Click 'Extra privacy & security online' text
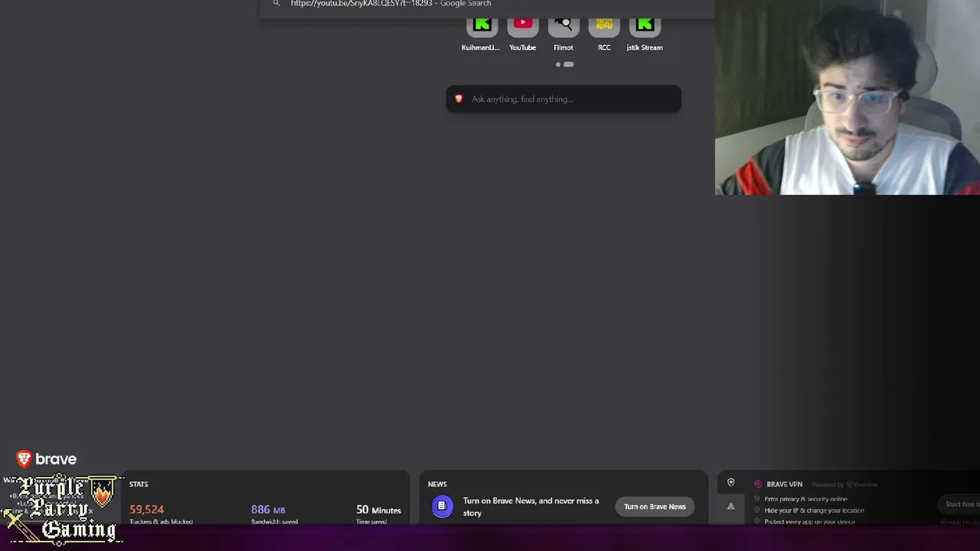 [x=805, y=499]
